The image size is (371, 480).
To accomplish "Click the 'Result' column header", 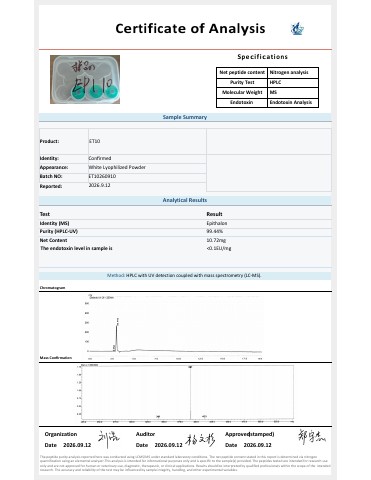I will coord(214,214).
